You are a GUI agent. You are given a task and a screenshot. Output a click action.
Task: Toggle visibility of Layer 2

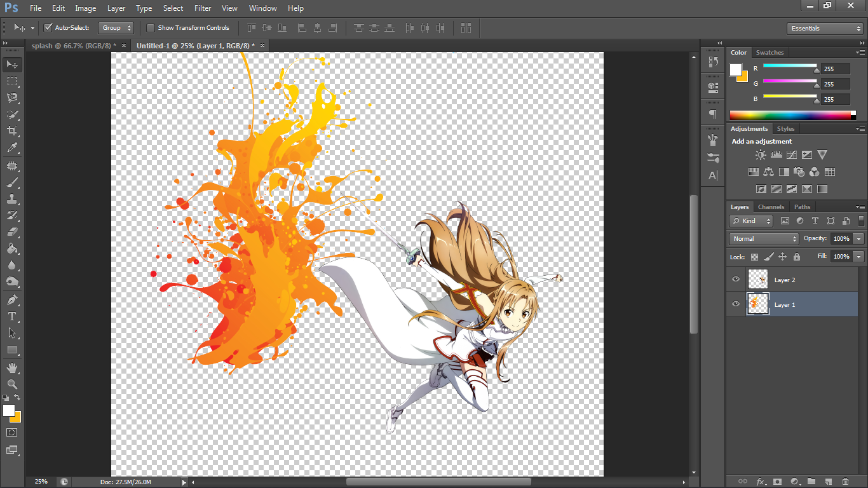(735, 279)
